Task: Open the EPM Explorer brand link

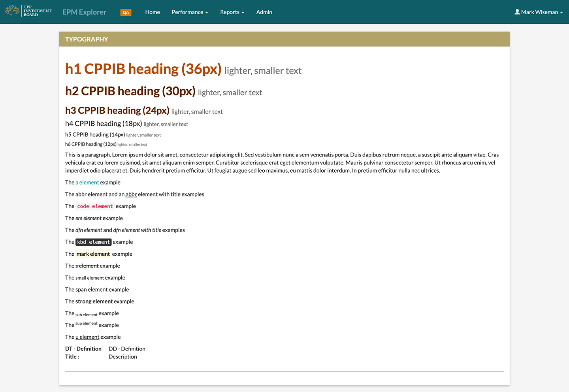Action: point(84,12)
